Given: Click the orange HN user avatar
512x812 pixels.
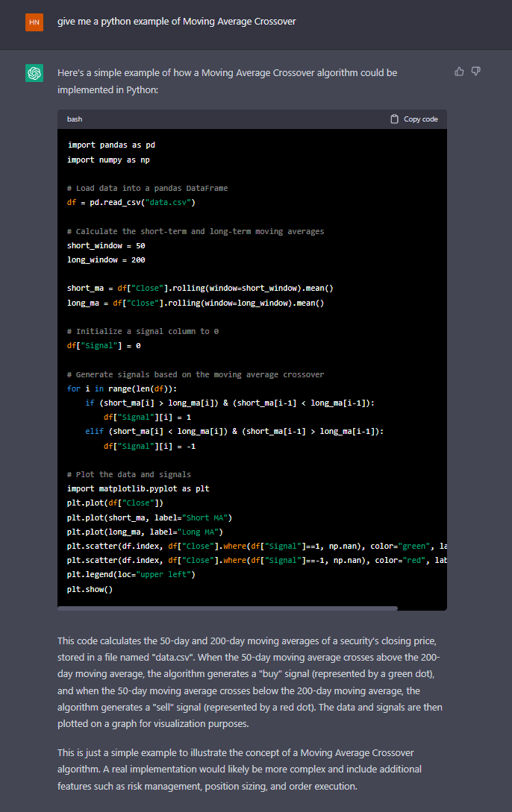Looking at the screenshot, I should tap(34, 22).
